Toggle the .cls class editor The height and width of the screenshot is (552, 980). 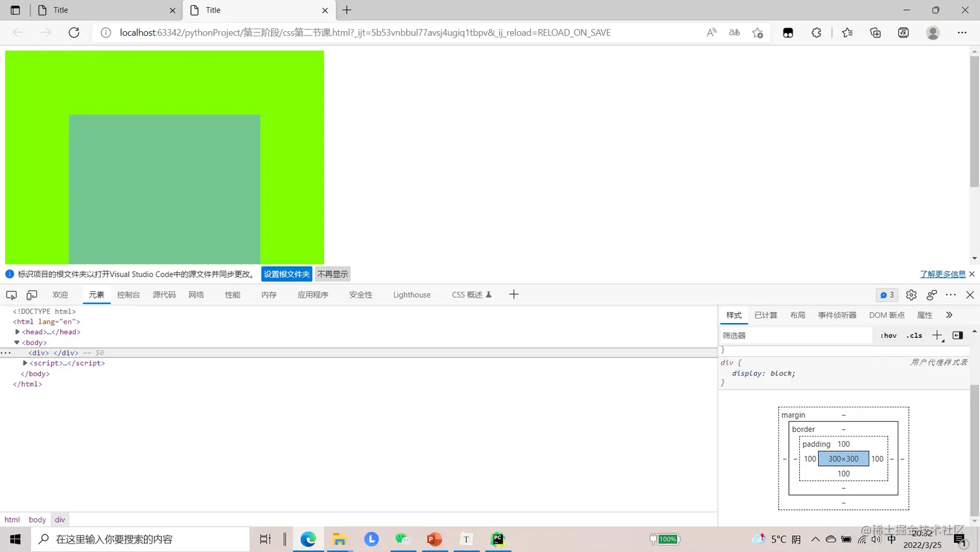point(915,335)
